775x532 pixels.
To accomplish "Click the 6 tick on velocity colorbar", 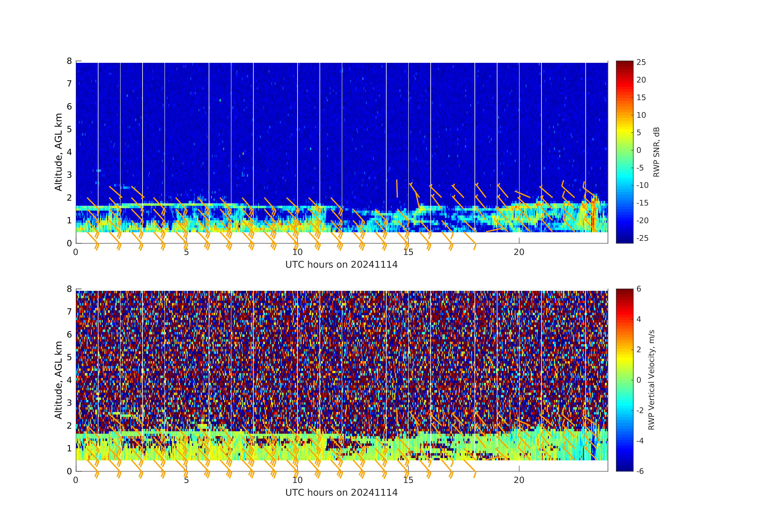I will coord(639,289).
